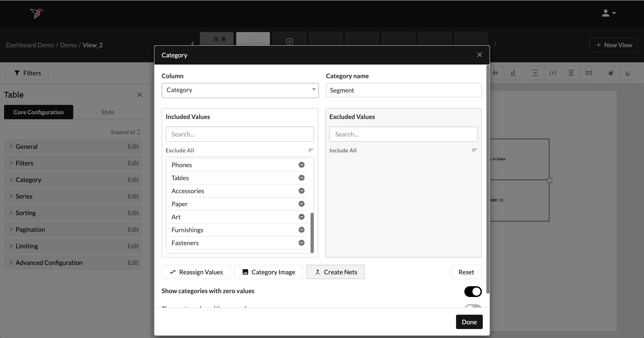Switch to the Style tab
This screenshot has width=644, height=338.
click(108, 112)
